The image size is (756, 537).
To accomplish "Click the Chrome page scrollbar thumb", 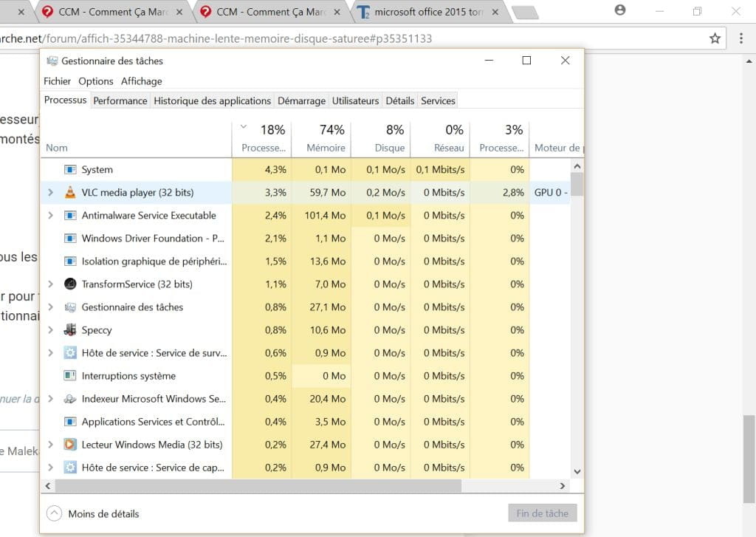I will click(749, 459).
